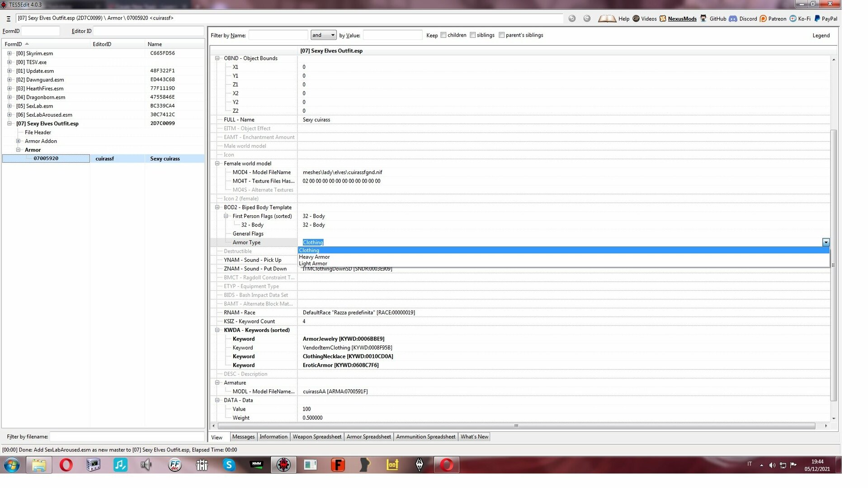
Task: Open the NexusMods page link
Action: pyautogui.click(x=682, y=19)
